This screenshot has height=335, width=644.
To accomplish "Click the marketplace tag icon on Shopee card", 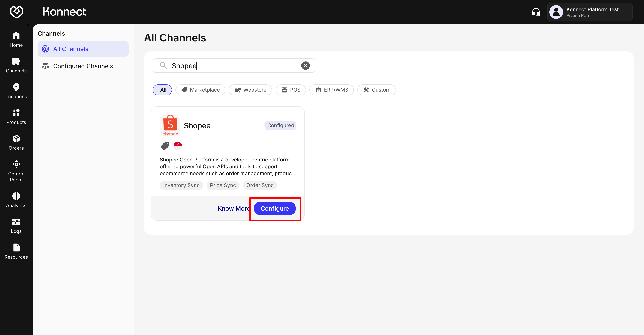I will coord(165,146).
